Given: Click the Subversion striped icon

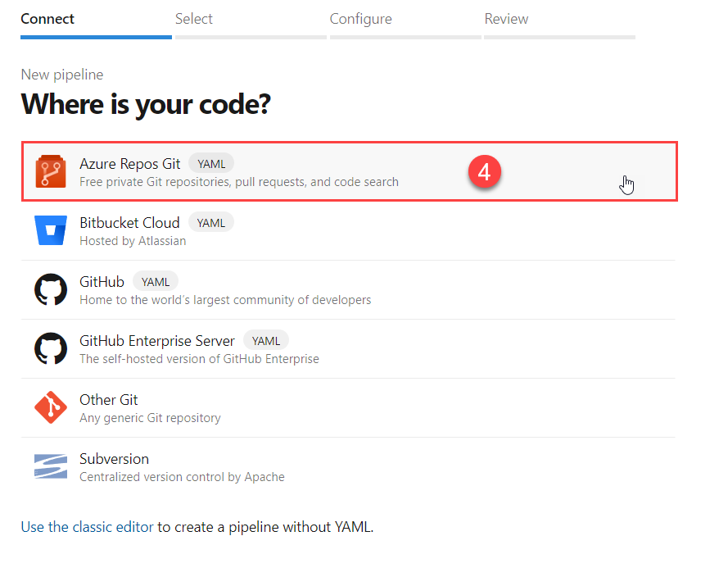Looking at the screenshot, I should [x=51, y=466].
